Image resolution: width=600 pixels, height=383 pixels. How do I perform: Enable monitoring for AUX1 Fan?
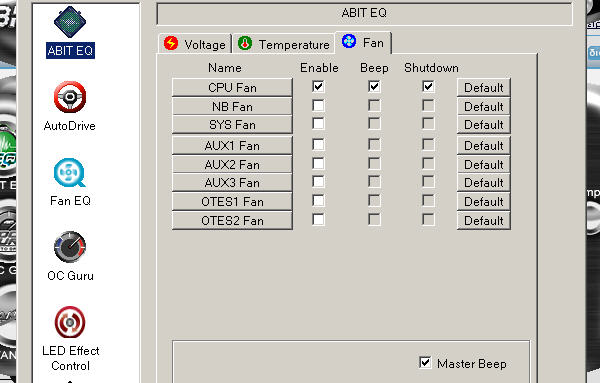(318, 145)
